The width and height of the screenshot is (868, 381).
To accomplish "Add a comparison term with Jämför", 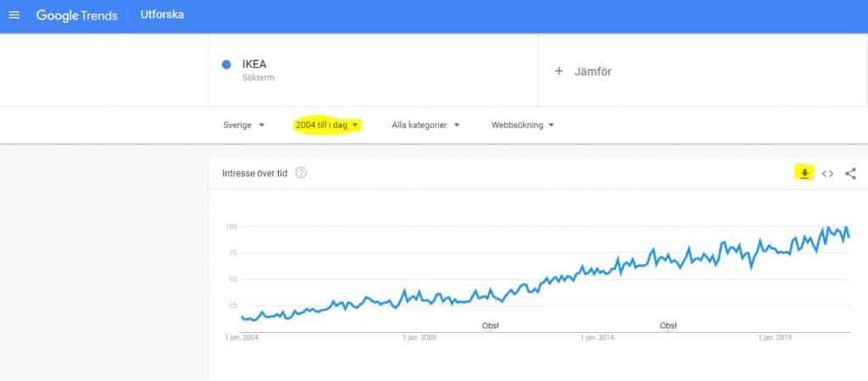I will pyautogui.click(x=703, y=70).
